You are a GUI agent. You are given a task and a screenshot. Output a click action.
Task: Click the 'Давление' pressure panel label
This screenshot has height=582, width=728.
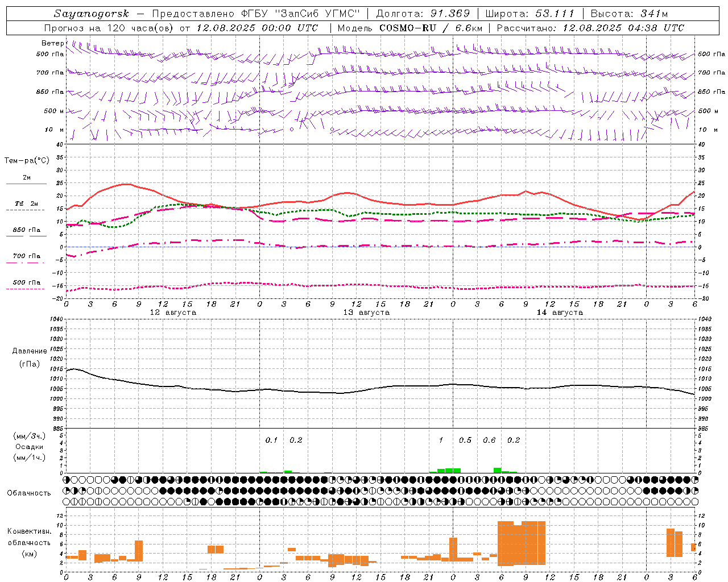(30, 351)
